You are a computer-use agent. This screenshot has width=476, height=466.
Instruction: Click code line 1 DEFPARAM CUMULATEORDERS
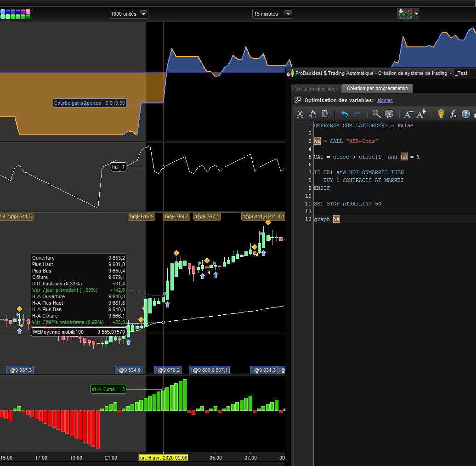click(363, 125)
